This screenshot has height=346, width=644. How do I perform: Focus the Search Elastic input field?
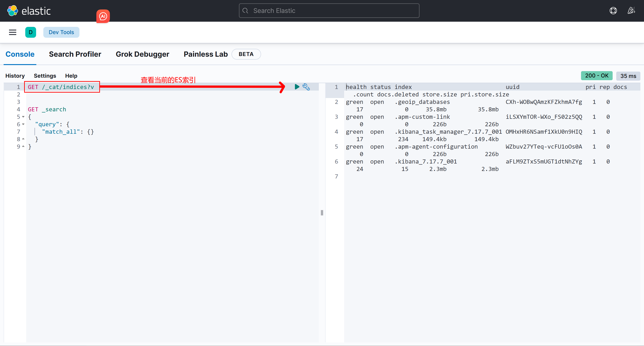(329, 11)
